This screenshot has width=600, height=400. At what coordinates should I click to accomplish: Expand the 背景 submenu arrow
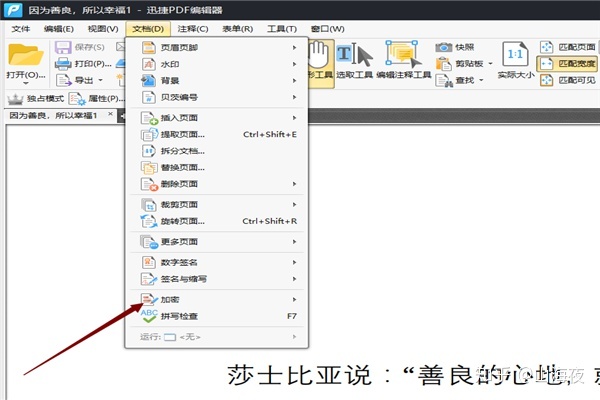coord(294,81)
